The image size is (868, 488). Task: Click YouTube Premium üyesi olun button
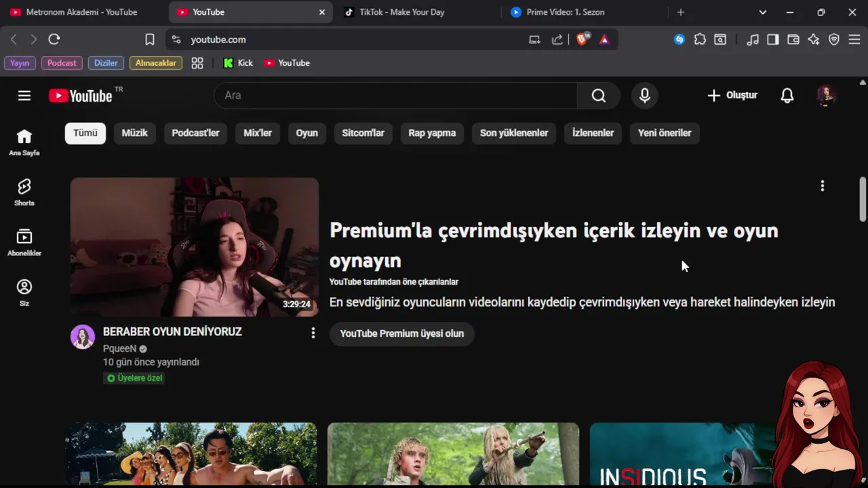[401, 333]
